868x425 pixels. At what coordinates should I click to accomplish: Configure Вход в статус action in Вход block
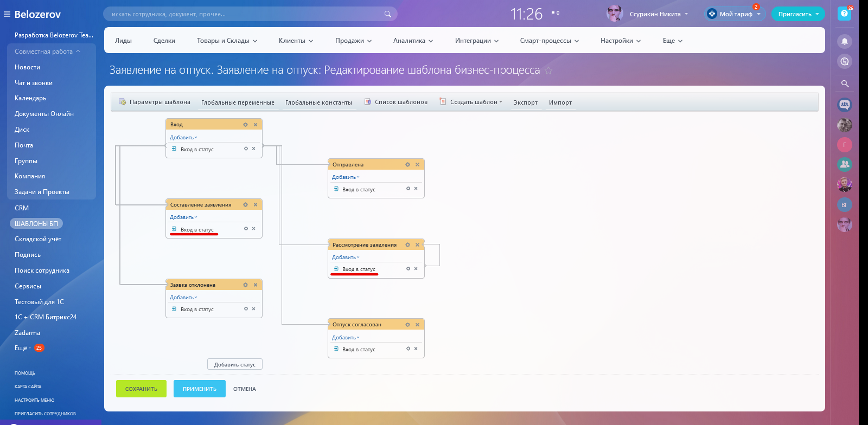[x=246, y=149]
